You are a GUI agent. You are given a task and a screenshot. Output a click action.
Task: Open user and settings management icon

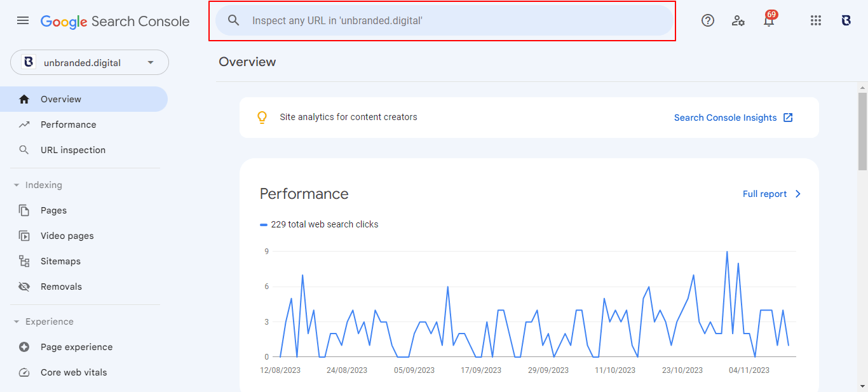coord(738,20)
